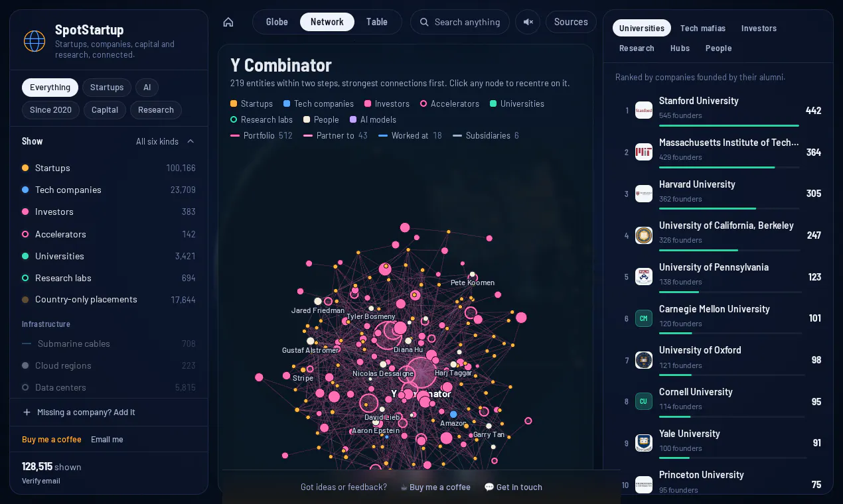This screenshot has height=504, width=843.
Task: Toggle the muted speaker sound icon
Action: coord(528,22)
